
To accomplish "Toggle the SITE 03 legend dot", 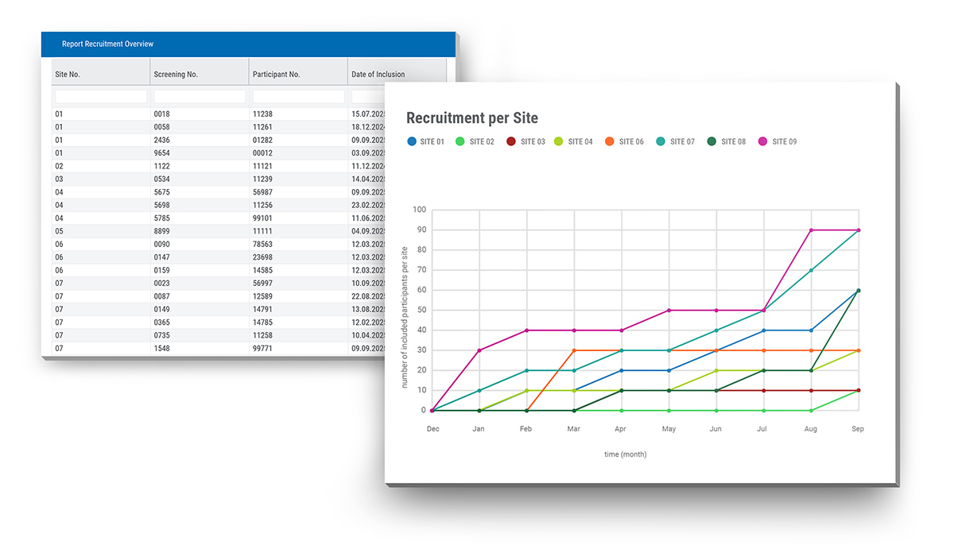I will click(510, 141).
